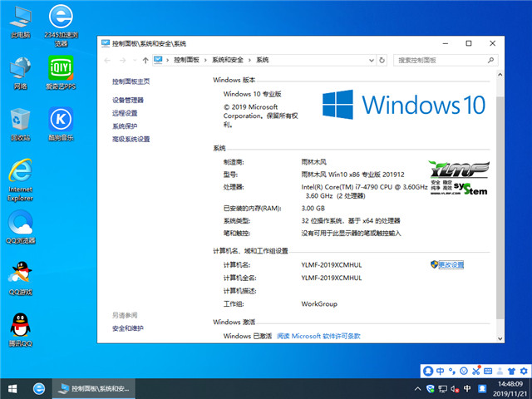Expand the chevron after 控制面板 in breadcrumb

[205, 60]
